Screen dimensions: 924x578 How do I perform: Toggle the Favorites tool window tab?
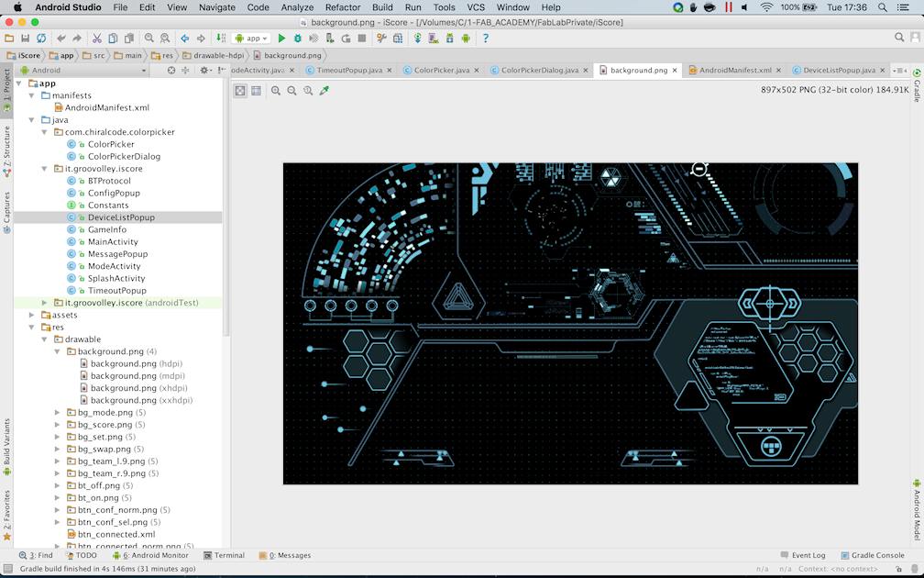(x=6, y=515)
